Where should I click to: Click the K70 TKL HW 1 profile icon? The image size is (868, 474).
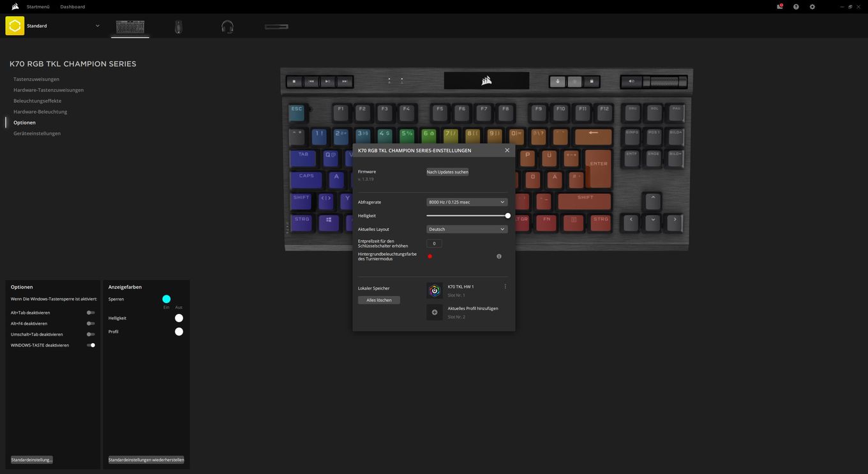[435, 291]
